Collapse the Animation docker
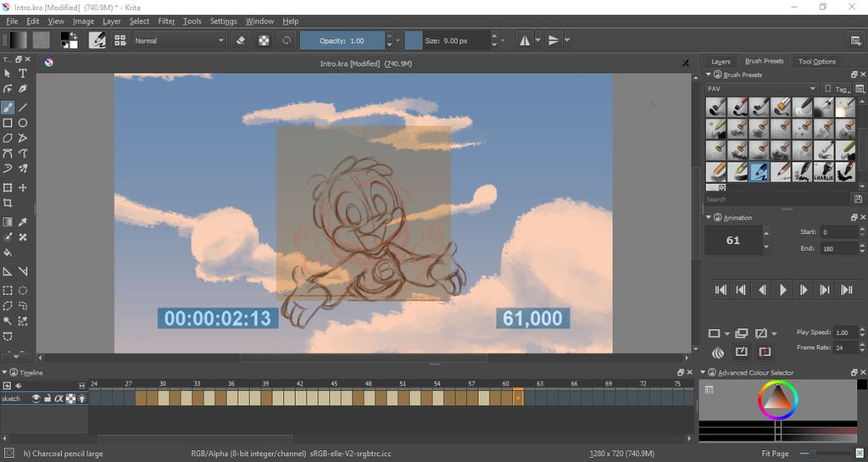Viewport: 868px width, 462px height. 708,218
